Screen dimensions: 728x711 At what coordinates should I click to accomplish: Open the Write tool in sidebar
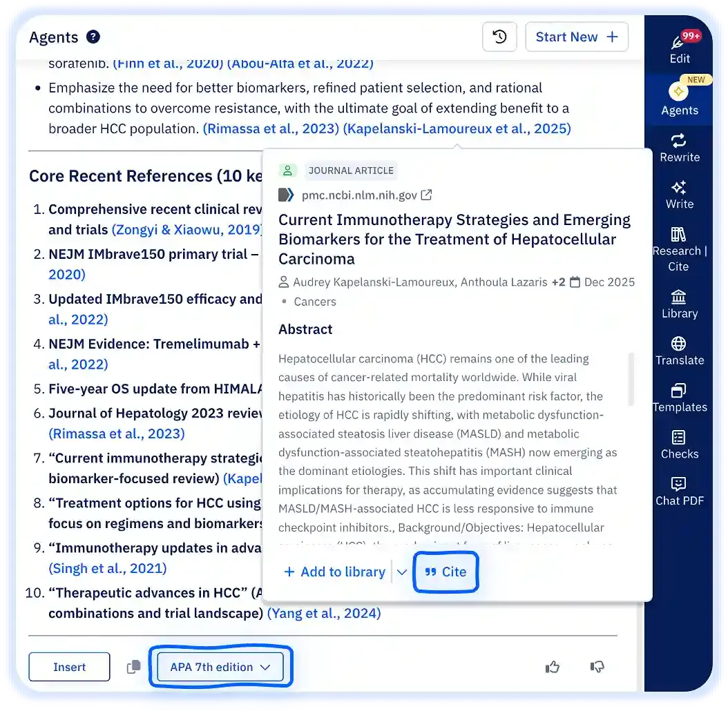click(680, 195)
